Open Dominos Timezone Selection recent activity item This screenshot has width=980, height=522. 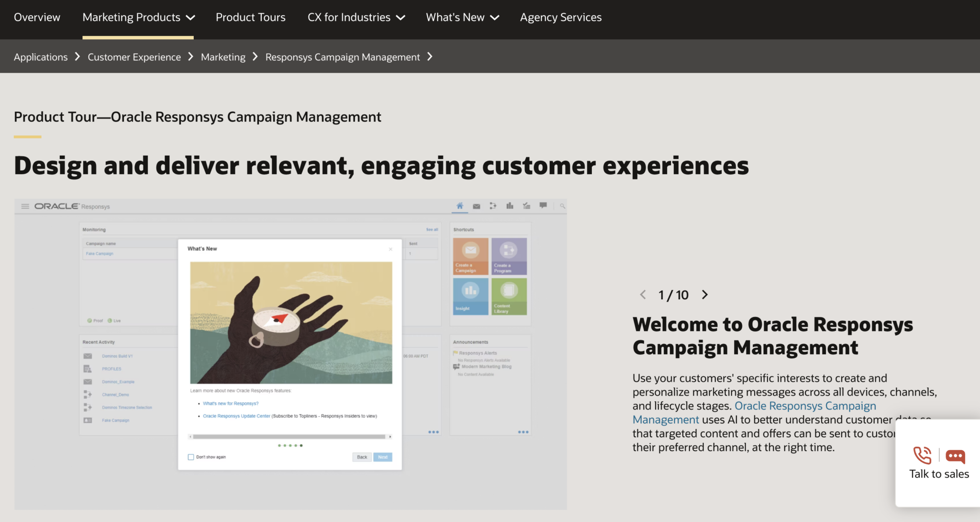click(x=127, y=408)
